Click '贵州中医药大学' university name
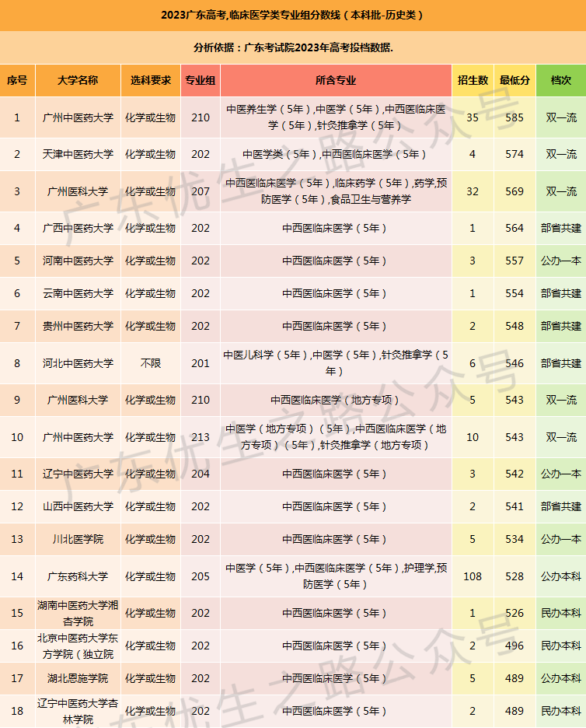 coord(78,326)
